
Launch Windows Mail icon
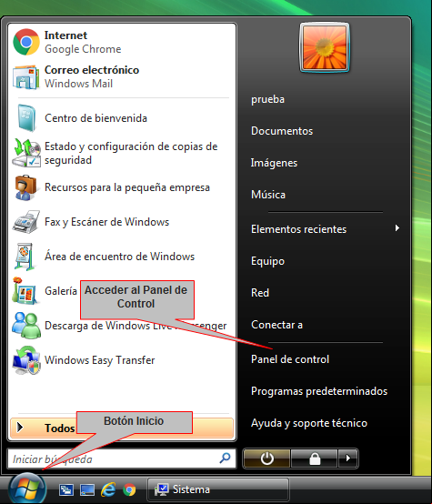(26, 76)
